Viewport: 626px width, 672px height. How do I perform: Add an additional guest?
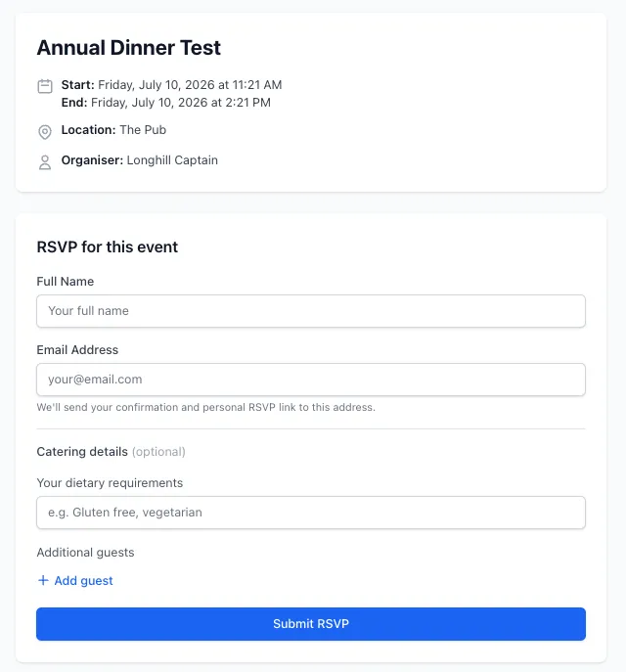coord(75,580)
